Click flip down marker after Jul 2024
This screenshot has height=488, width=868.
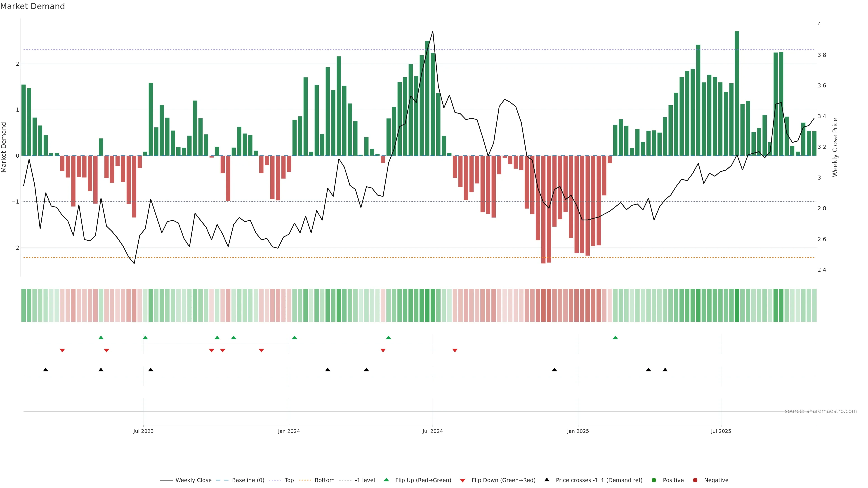tap(455, 351)
